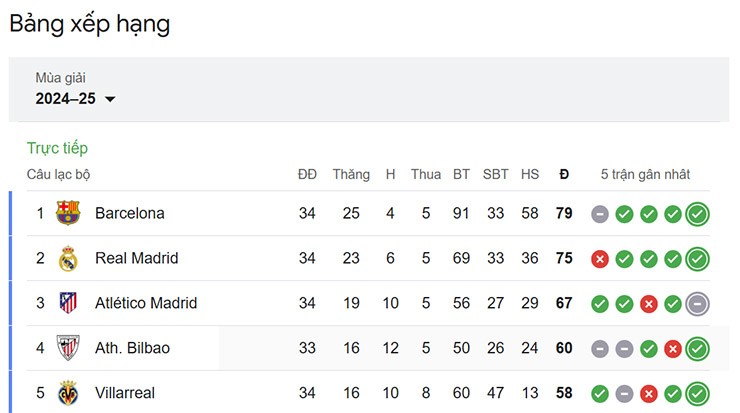The width and height of the screenshot is (740, 413).
Task: Click the Villarreal club crest
Action: [68, 393]
